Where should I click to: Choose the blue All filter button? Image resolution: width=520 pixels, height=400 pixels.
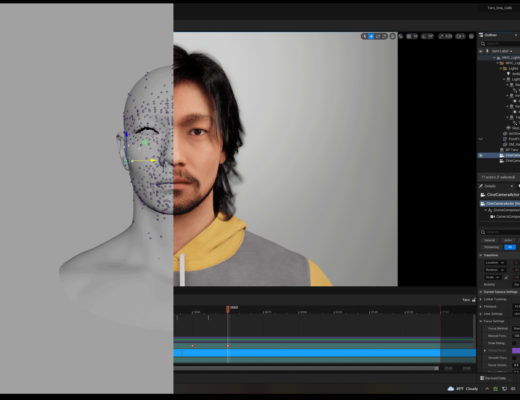(510, 247)
